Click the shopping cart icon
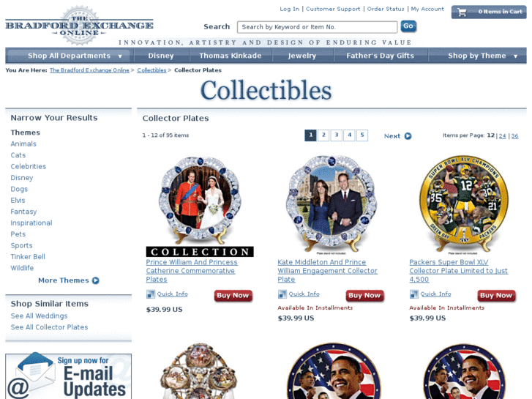Screen dimensions: 532x399 click(462, 12)
